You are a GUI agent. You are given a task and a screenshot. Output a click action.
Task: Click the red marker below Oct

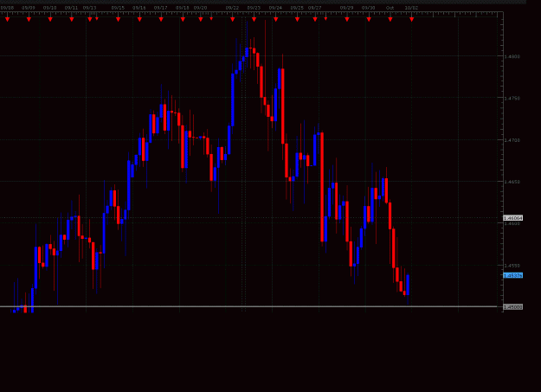390,20
